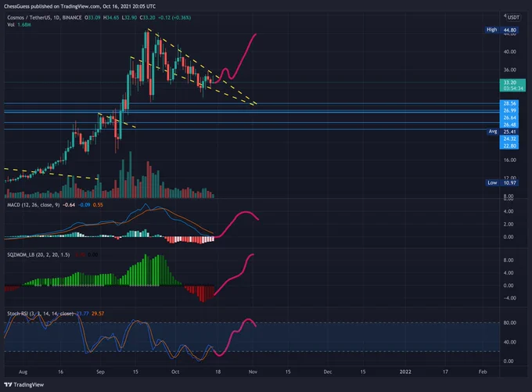
Task: Click the current price label 33.20
Action: [512, 85]
